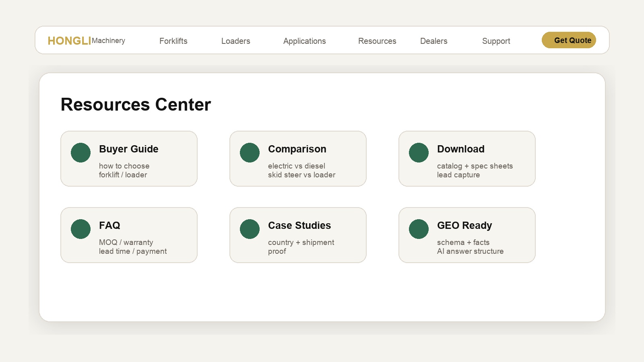Screen dimensions: 644x362
Task: Click the HONGLI Machinery logo
Action: (x=87, y=41)
